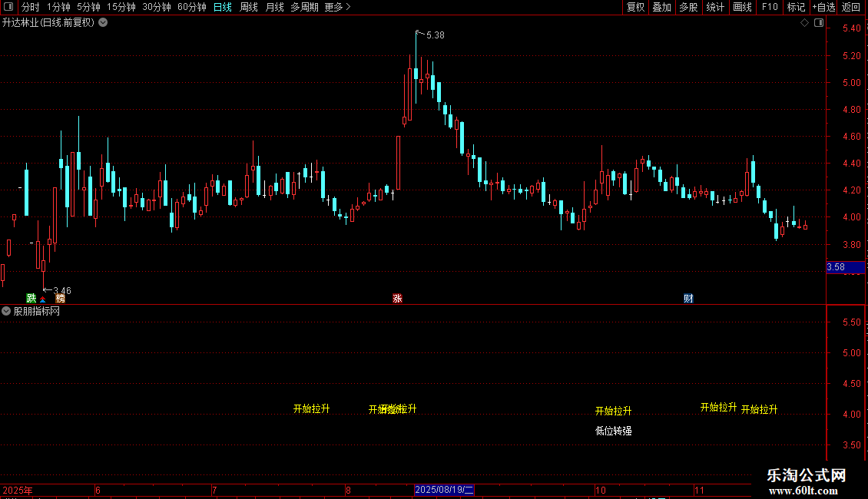Open the 画线 drawing tools
This screenshot has height=499, width=868.
[742, 7]
